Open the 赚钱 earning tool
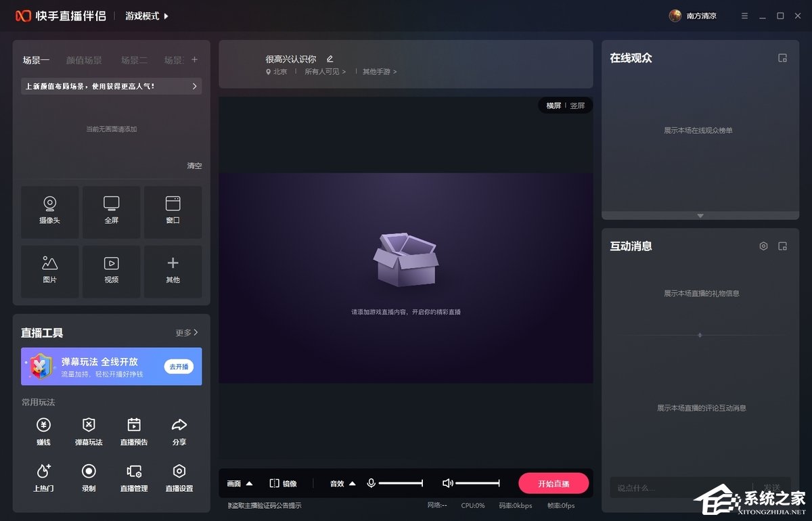Screen dimensions: 812x521 coord(43,431)
